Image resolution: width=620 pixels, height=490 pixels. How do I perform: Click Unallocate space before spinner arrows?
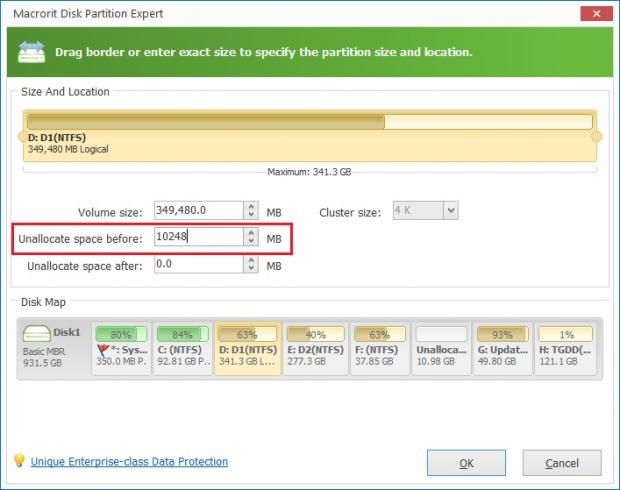click(249, 238)
